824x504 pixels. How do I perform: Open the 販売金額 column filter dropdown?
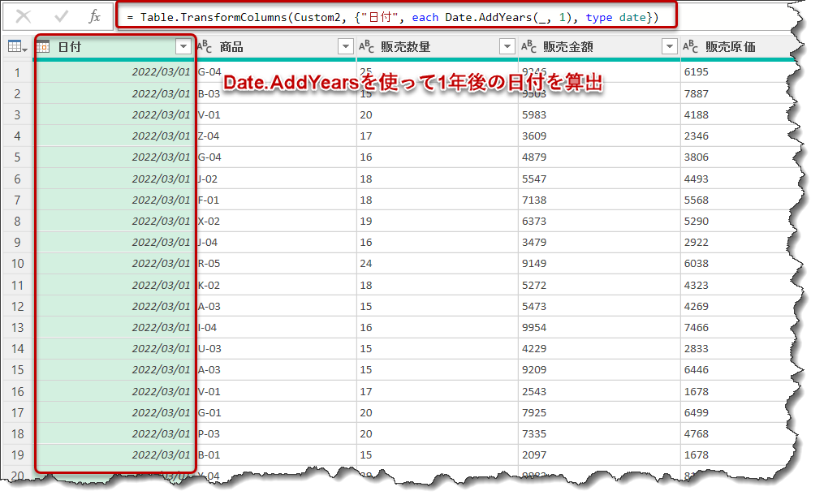click(x=669, y=47)
